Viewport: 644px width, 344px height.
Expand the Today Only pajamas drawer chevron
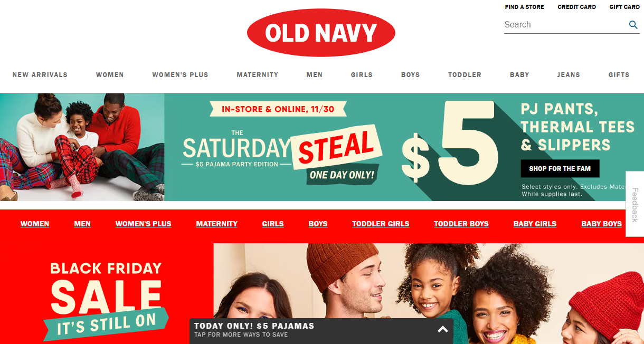(x=443, y=329)
